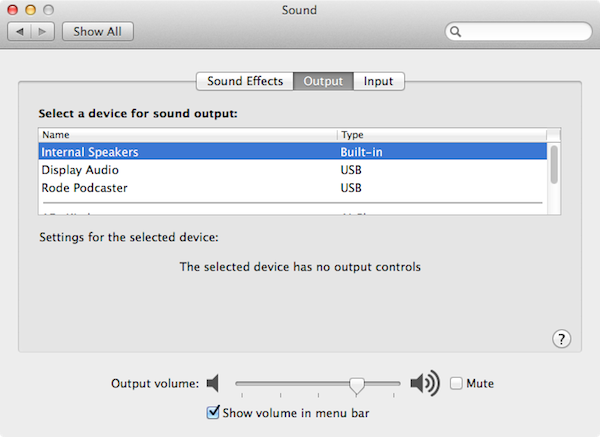This screenshot has height=437, width=600.
Task: Click the Show All button
Action: point(98,31)
